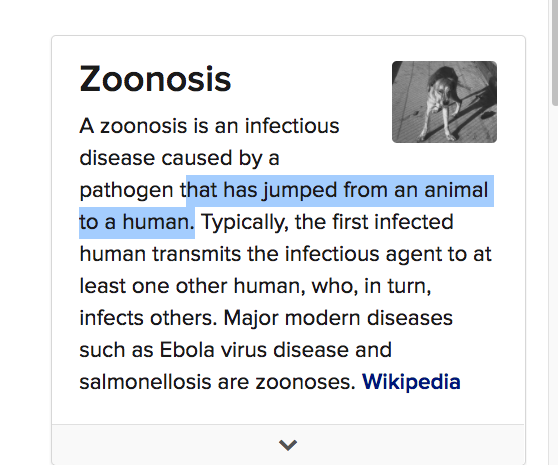Click the word 'animal' in highlighted text
Image resolution: width=558 pixels, height=465 pixels.
(x=456, y=190)
